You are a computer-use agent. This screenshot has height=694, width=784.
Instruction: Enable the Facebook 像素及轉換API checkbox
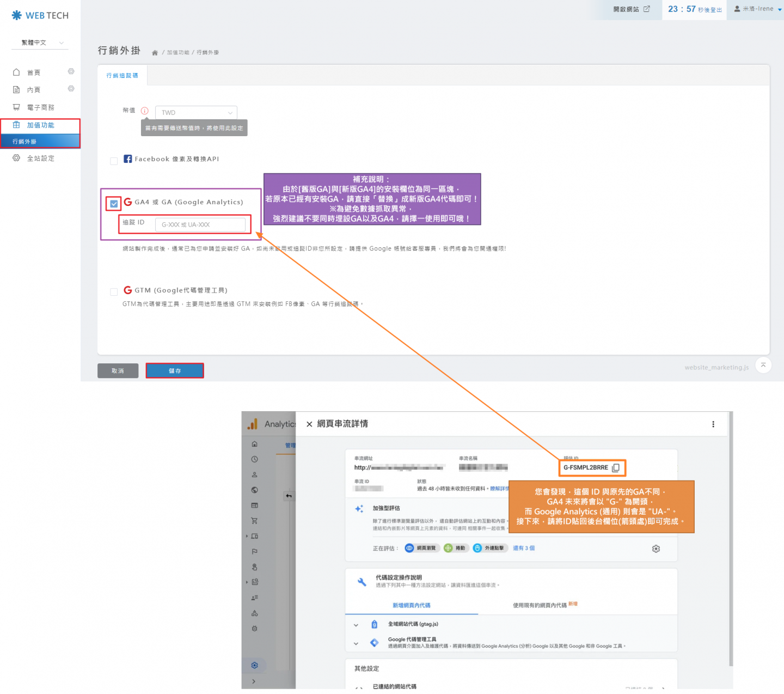point(114,161)
